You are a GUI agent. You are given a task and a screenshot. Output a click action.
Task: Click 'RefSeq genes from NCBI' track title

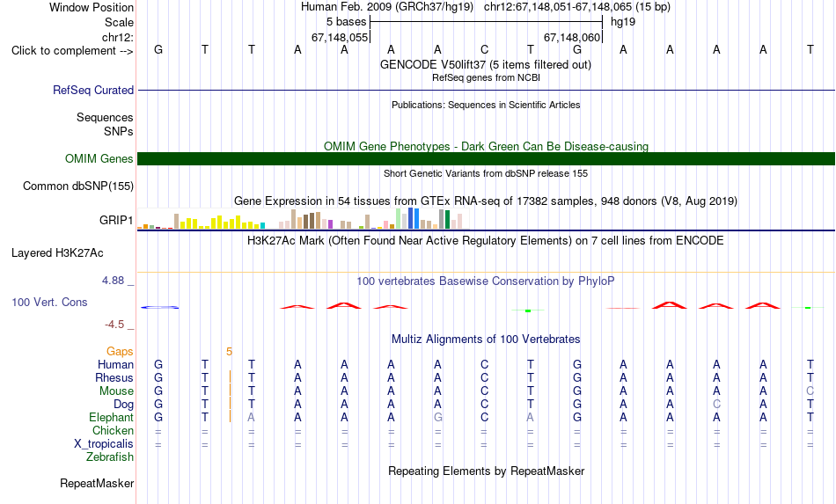pyautogui.click(x=486, y=77)
